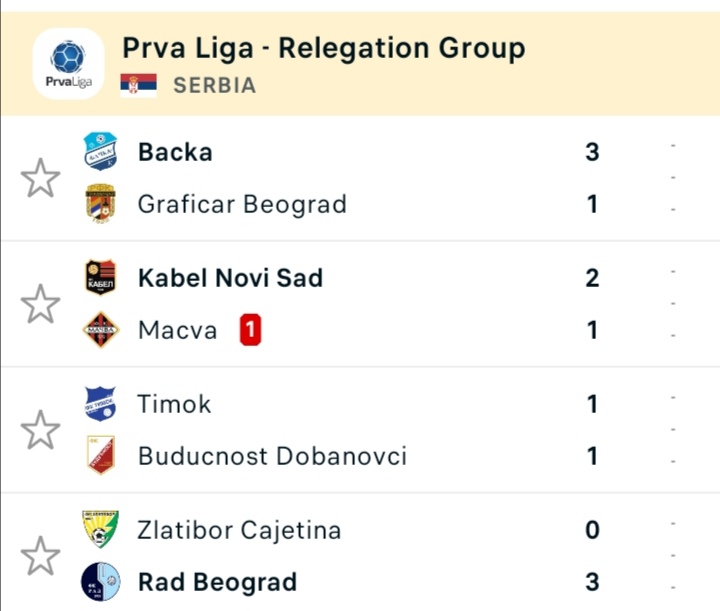Click the Timok team crest

[100, 403]
